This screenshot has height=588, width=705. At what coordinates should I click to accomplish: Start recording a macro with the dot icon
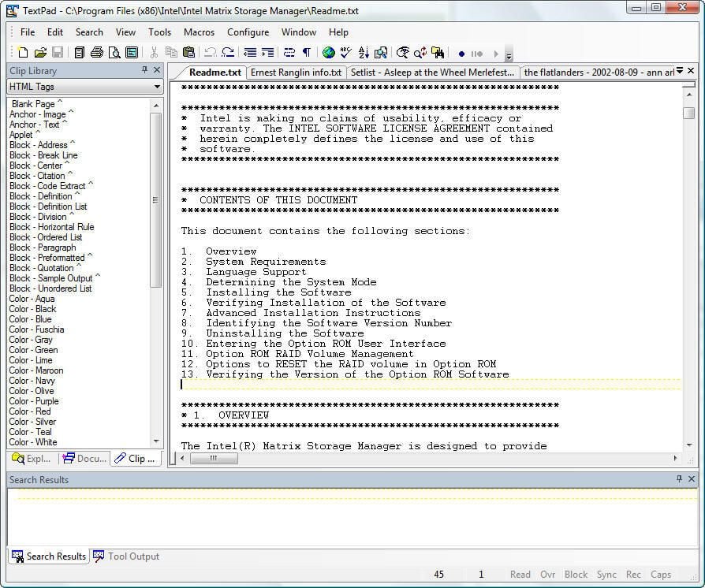click(x=461, y=54)
